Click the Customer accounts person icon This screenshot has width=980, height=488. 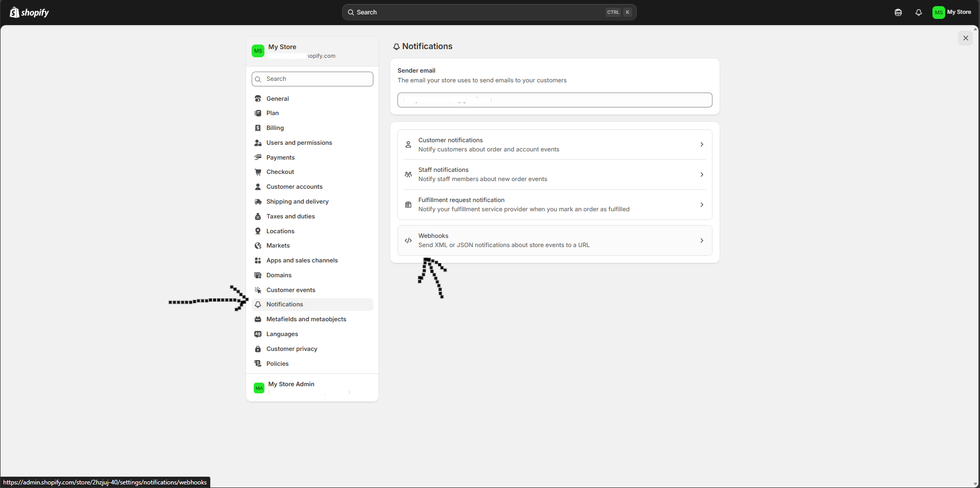coord(258,187)
